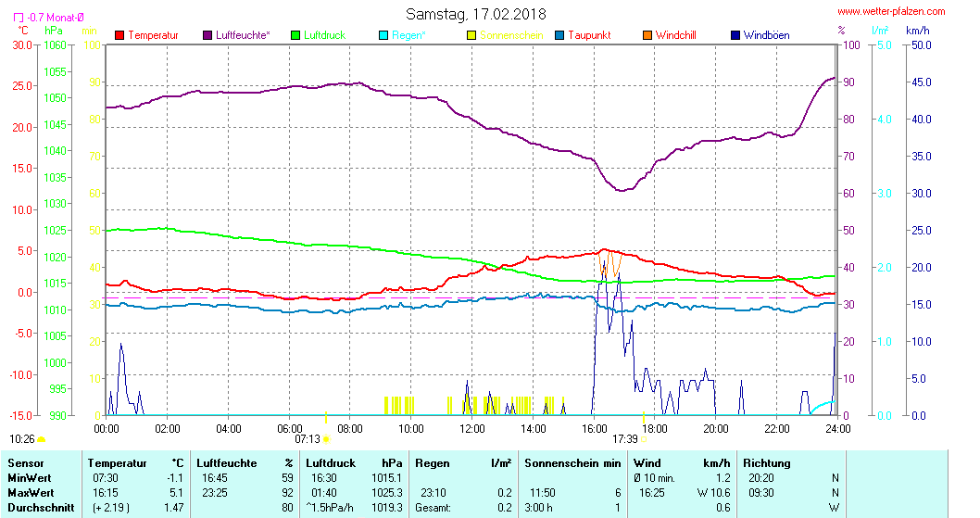Select the blue Taupunkt legend swatch
Screen dimensions: 980x518
pos(559,35)
